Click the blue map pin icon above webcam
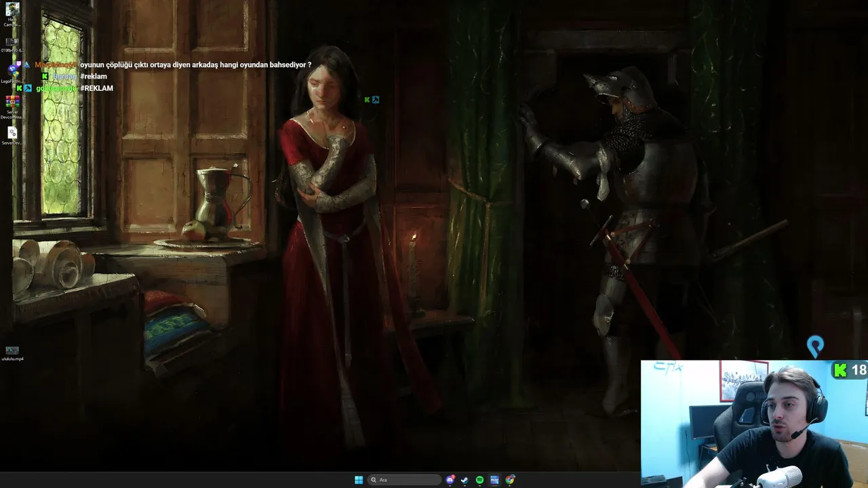 [815, 346]
